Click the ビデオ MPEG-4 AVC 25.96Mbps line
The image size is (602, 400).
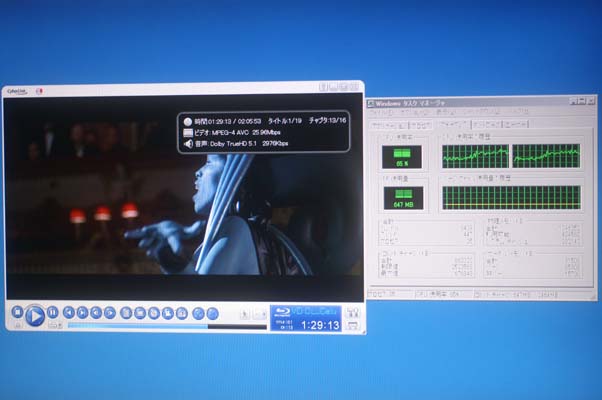click(237, 132)
